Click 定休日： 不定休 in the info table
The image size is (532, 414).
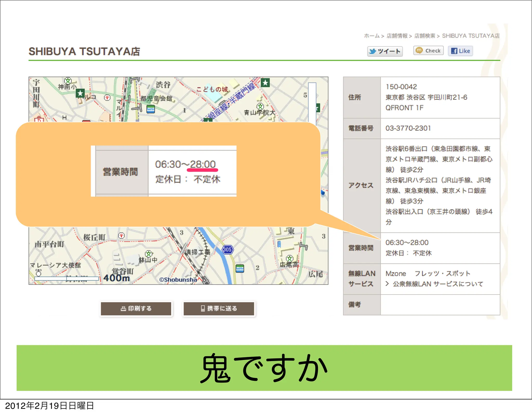point(408,253)
